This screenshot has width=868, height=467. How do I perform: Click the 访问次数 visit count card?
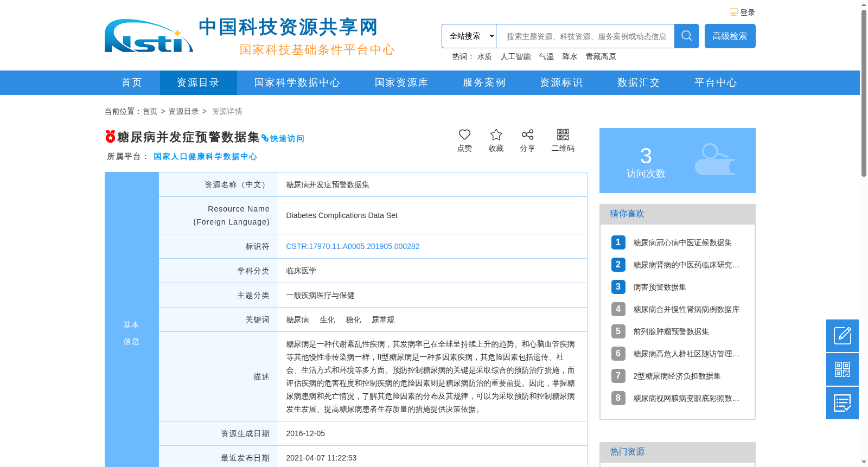[x=678, y=161]
